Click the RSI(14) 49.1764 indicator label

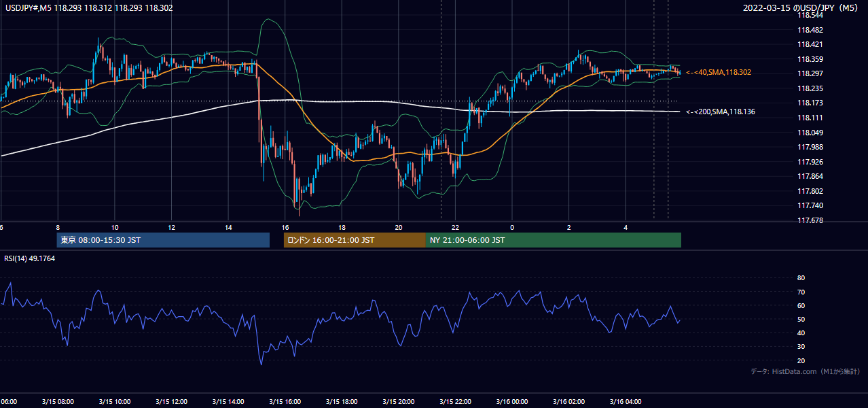point(29,258)
